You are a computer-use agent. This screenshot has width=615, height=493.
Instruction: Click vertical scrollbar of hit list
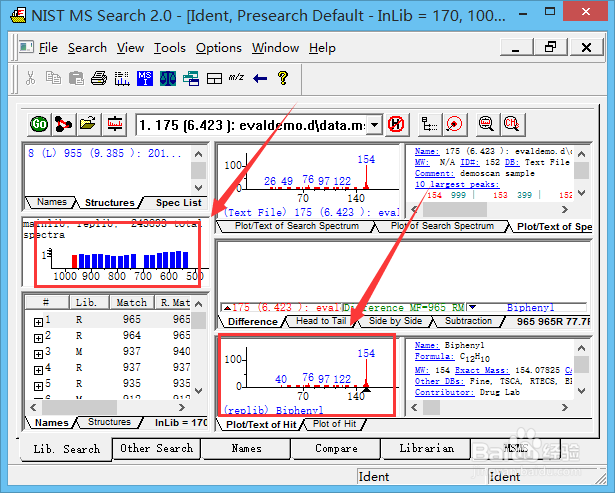point(199,346)
